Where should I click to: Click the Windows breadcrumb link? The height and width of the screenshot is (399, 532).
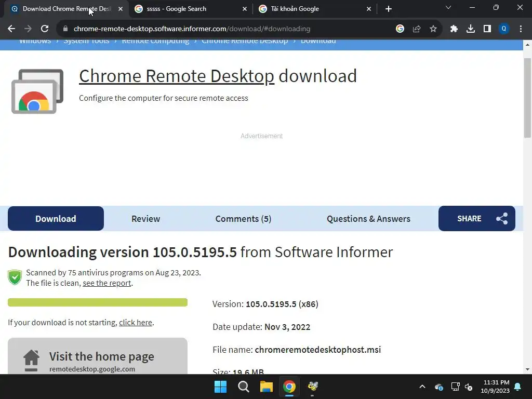(35, 42)
